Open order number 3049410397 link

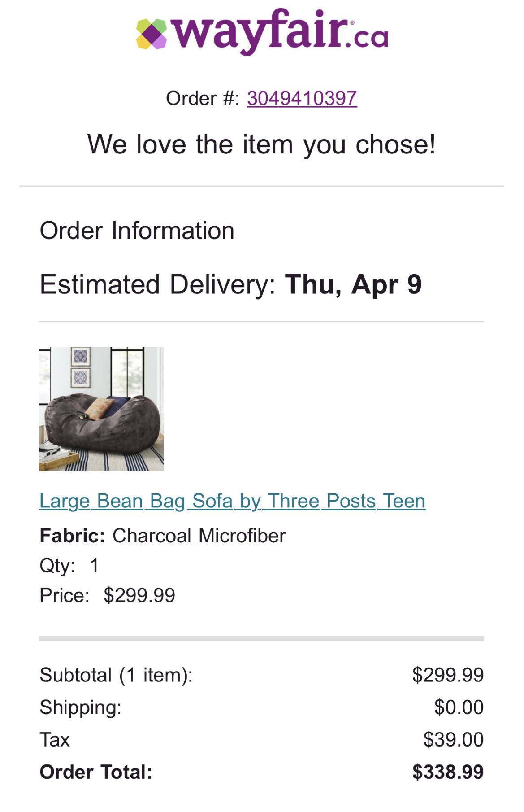[302, 98]
